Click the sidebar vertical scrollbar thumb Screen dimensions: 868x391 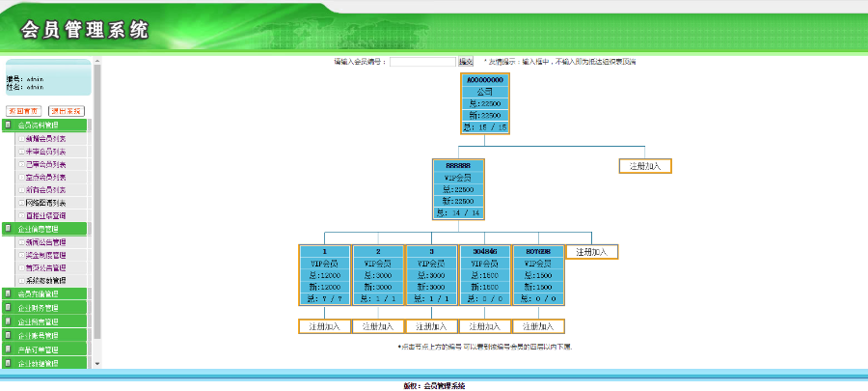click(98, 202)
